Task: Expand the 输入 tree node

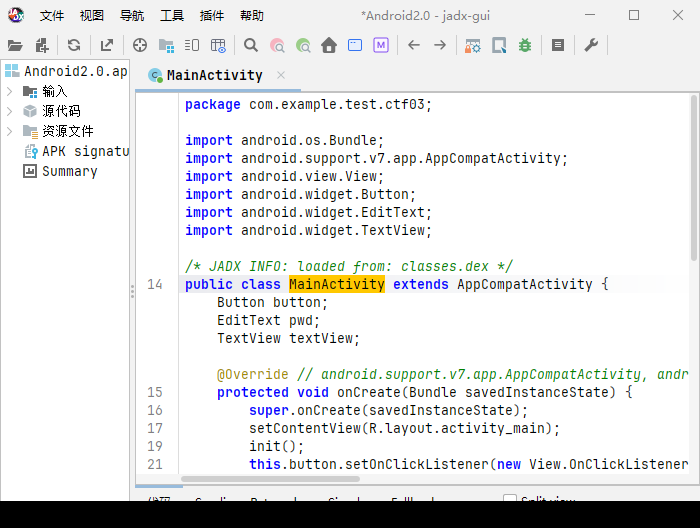Action: click(9, 91)
